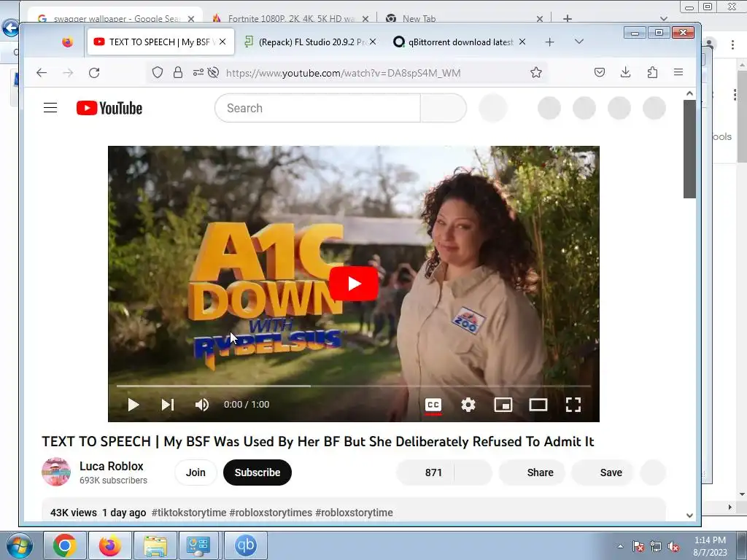The width and height of the screenshot is (747, 560).
Task: Open Firefox extensions menu
Action: [652, 72]
